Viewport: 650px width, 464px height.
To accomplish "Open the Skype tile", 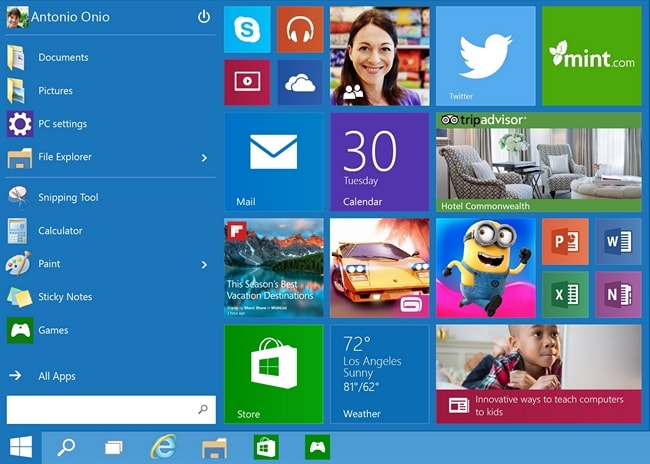I will [247, 30].
